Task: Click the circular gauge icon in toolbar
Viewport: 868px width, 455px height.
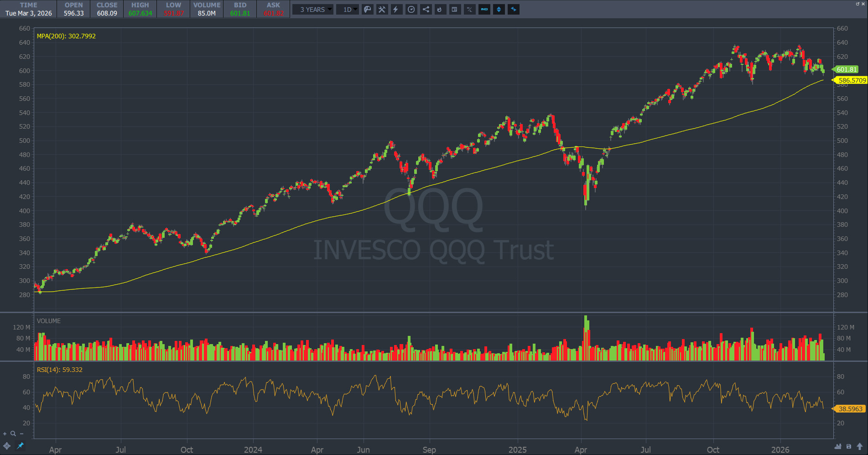Action: (411, 10)
